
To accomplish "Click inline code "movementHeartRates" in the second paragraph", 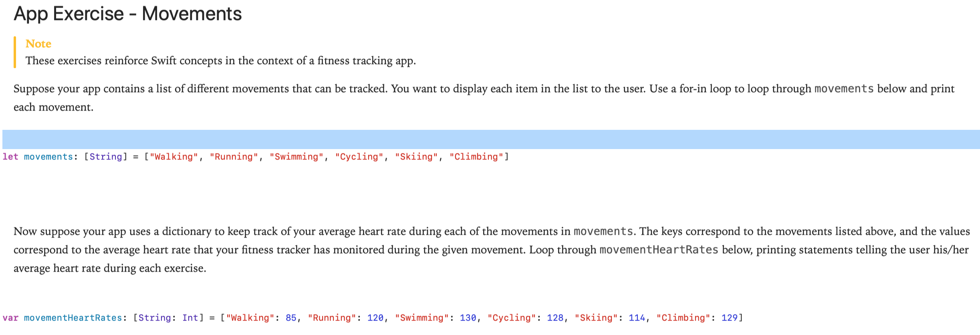I will click(x=659, y=250).
